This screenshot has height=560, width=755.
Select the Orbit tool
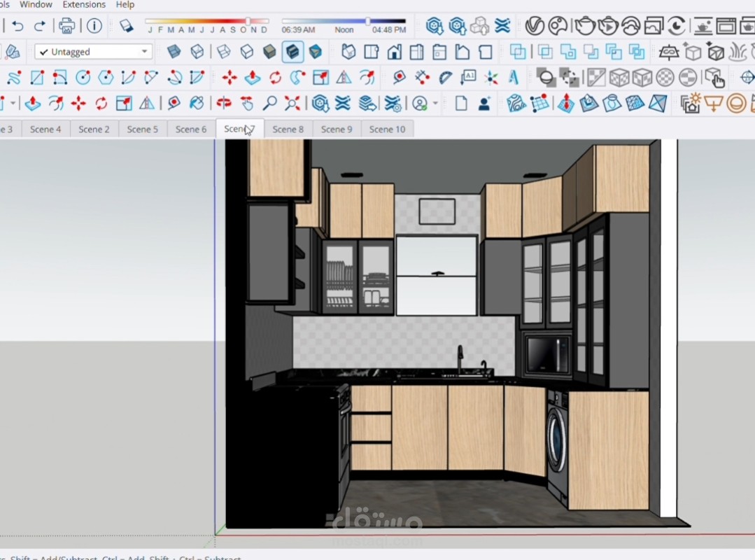coord(223,103)
